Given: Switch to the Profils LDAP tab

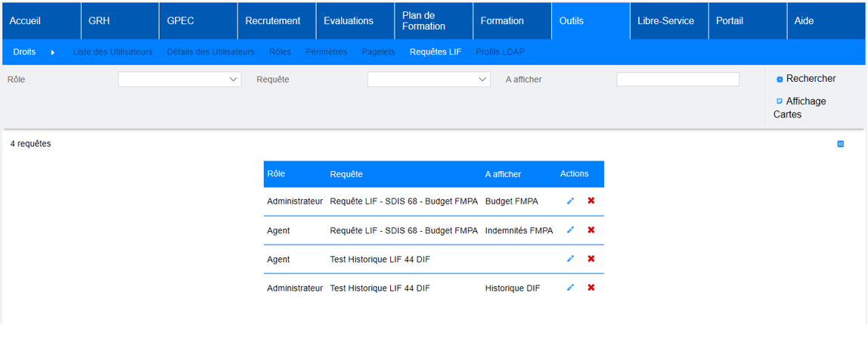Looking at the screenshot, I should [500, 52].
